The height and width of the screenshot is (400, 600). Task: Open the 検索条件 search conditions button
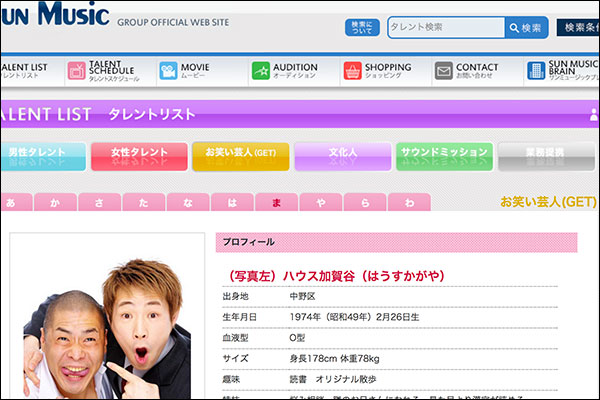[578, 28]
